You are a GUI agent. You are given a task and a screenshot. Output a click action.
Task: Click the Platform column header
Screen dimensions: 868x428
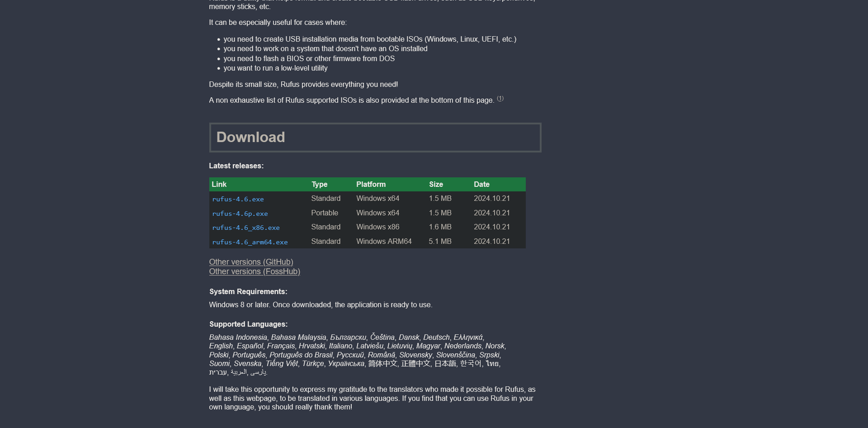[371, 184]
